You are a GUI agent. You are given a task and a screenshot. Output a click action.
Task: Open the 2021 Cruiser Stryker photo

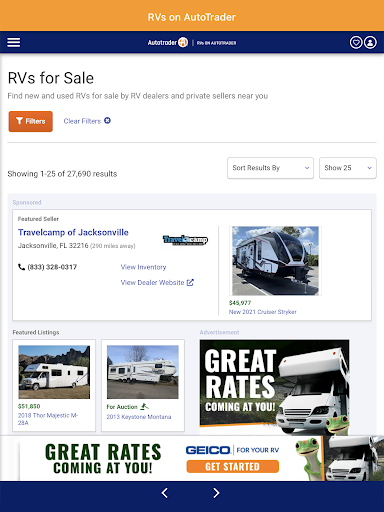point(275,261)
